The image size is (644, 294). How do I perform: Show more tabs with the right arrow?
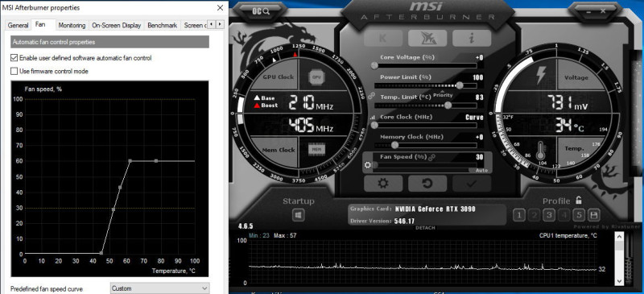pos(221,25)
